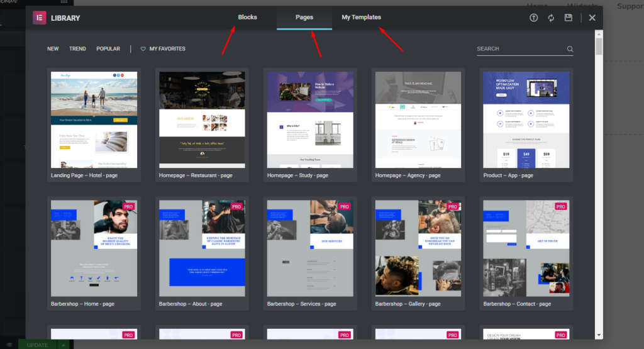Click 'Barbershop – Gallery - page' caption
644x349 pixels.
point(408,304)
